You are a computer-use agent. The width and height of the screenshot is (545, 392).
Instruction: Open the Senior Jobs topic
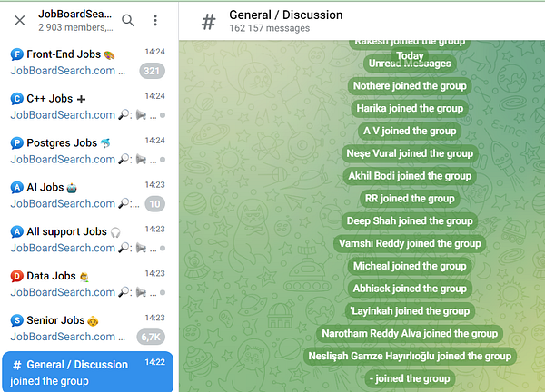coord(87,329)
